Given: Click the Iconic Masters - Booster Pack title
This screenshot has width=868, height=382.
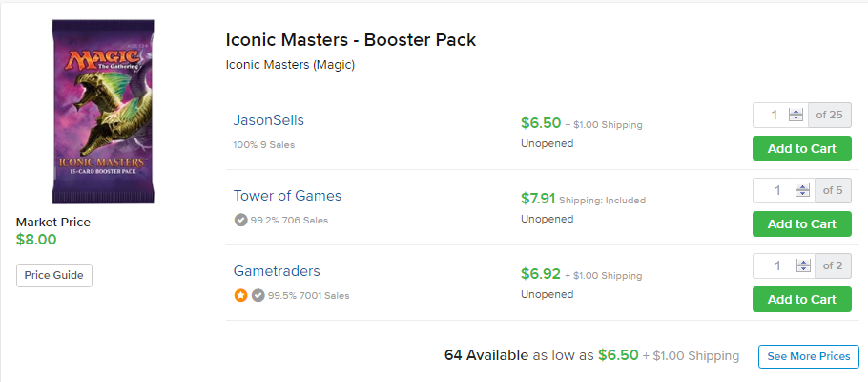Looking at the screenshot, I should [x=351, y=40].
